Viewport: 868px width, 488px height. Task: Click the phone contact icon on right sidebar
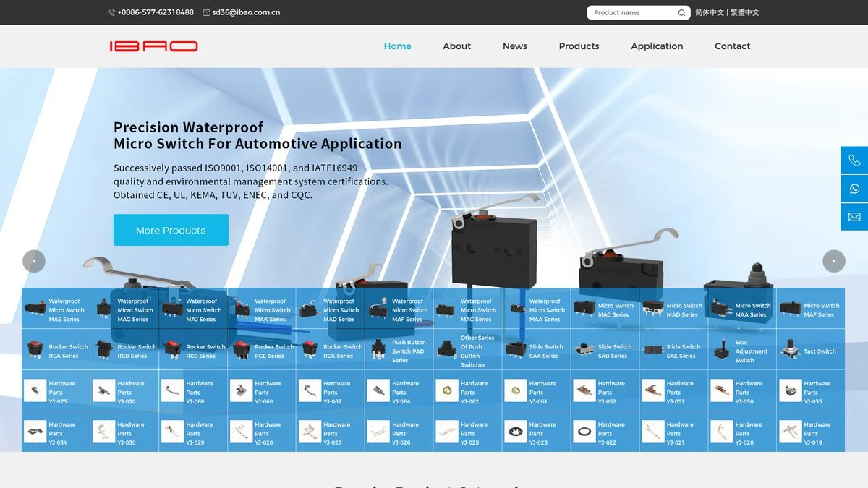854,160
